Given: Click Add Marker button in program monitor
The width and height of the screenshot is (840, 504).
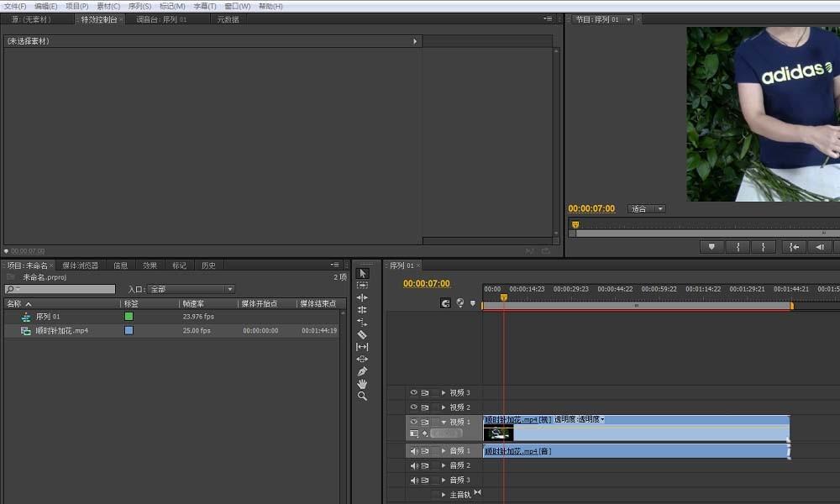Looking at the screenshot, I should point(711,247).
